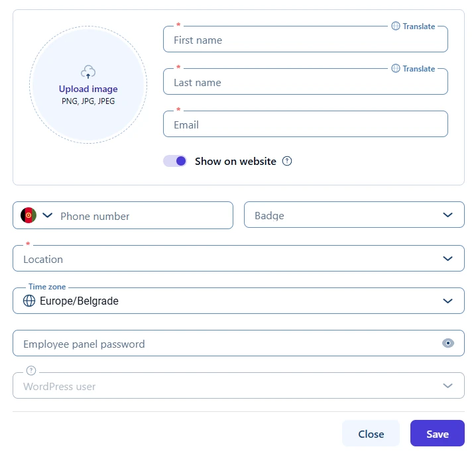The width and height of the screenshot is (476, 453).
Task: Click the Translate globe beside Last name
Action: 396,69
